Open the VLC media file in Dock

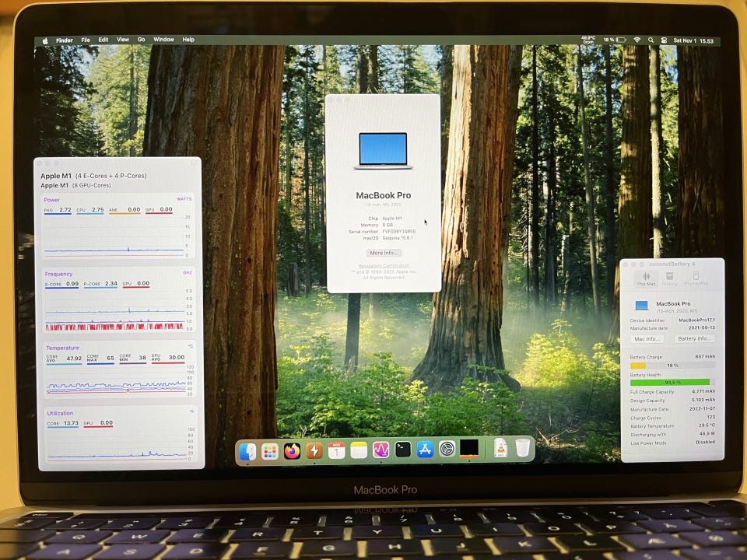pos(500,448)
